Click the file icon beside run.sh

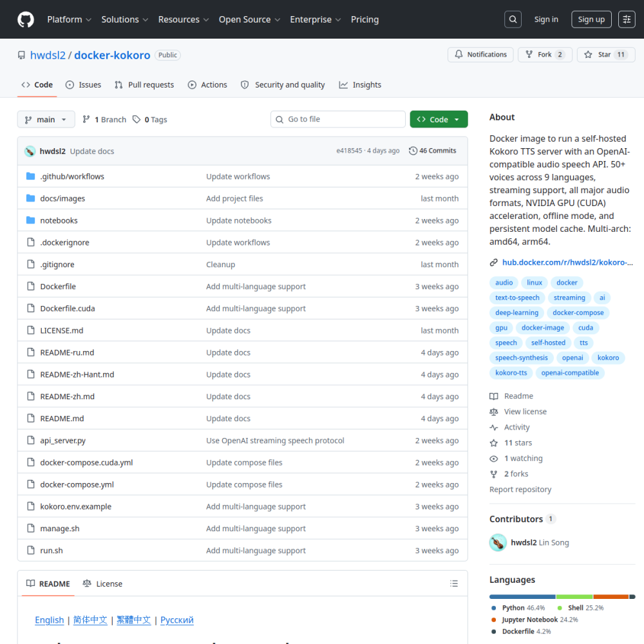30,551
